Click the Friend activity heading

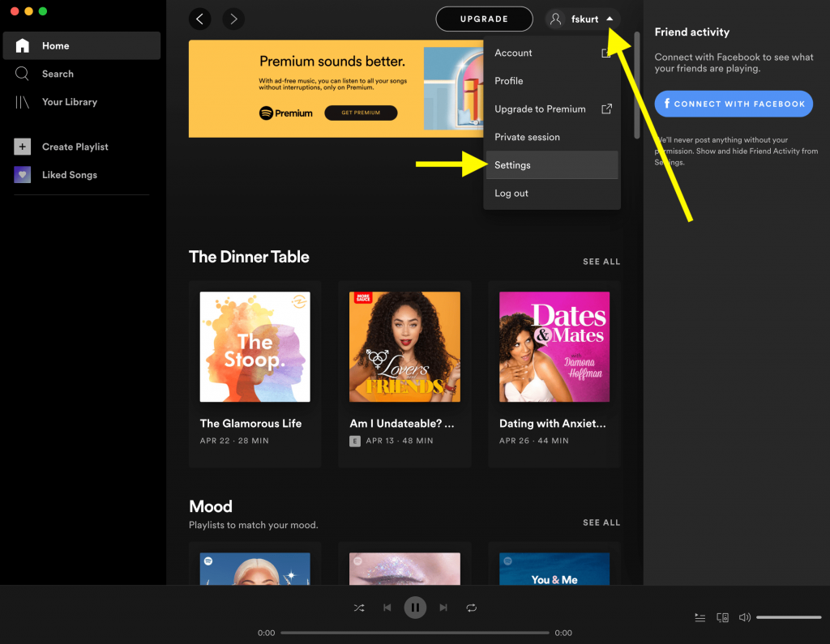(692, 32)
